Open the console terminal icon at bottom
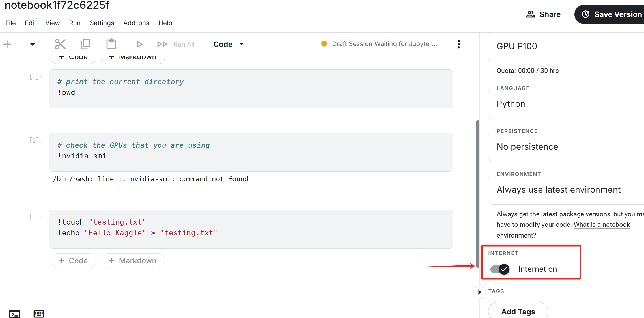The image size is (644, 318). click(14, 313)
